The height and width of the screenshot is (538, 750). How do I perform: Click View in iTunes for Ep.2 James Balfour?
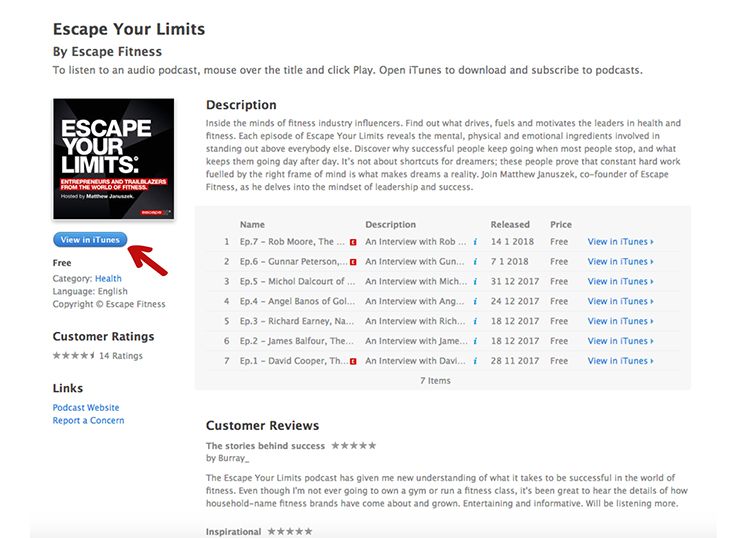[x=619, y=341]
